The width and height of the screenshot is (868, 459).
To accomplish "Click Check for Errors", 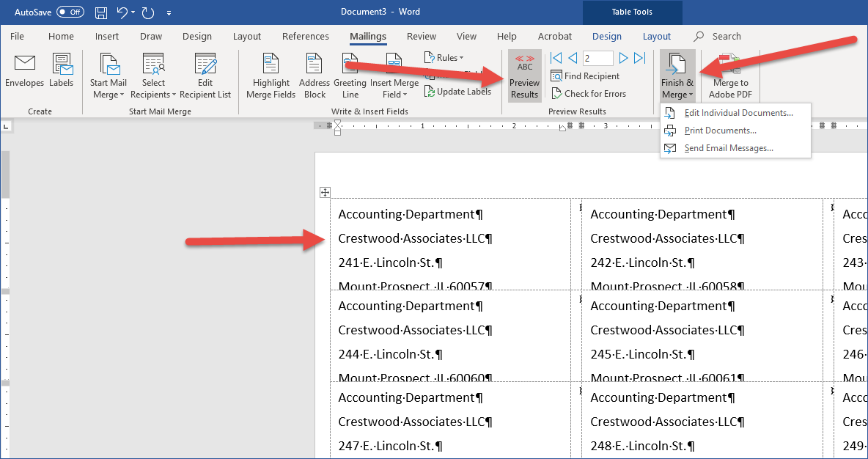I will (x=589, y=94).
